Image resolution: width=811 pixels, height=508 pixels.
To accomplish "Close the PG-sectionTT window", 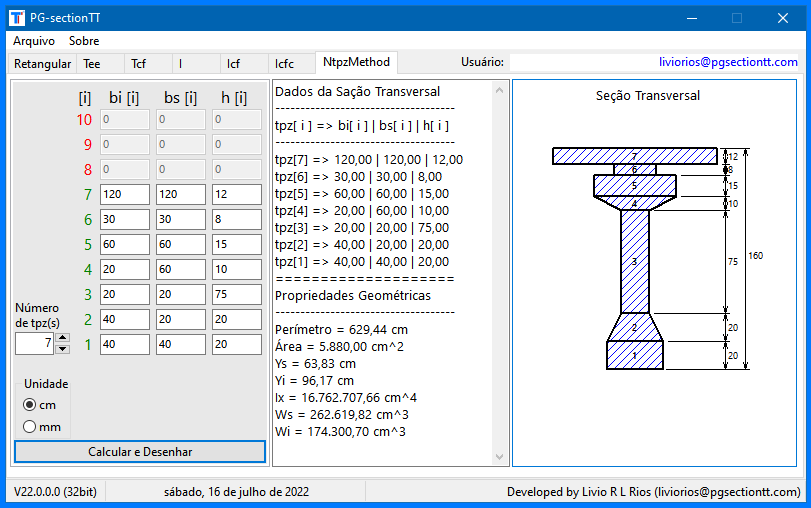I will [x=783, y=18].
